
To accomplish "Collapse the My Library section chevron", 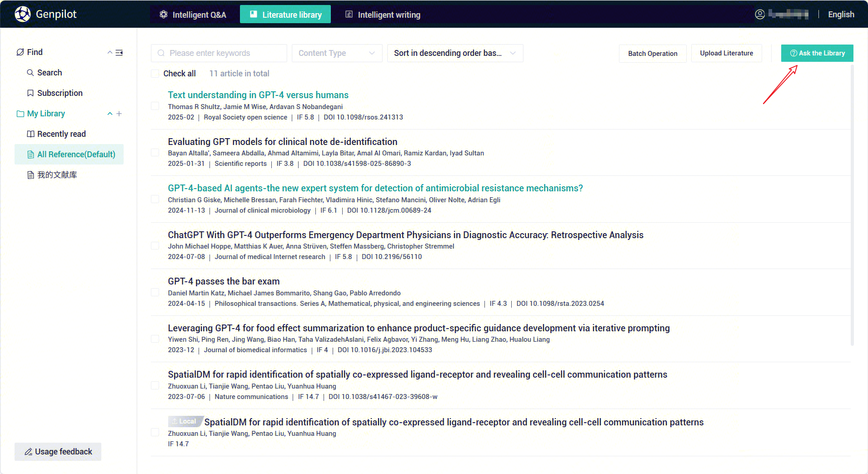I will pos(110,114).
